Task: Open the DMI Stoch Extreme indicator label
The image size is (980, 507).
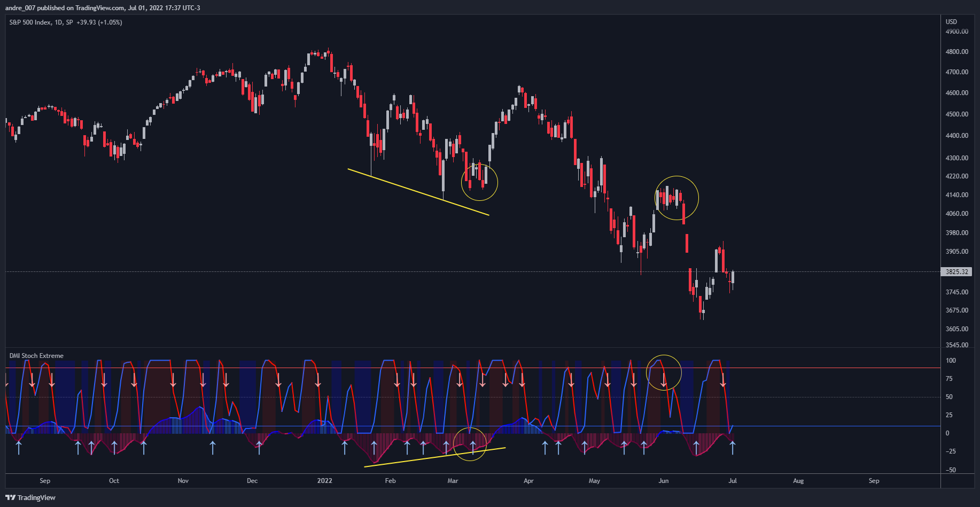Action: point(36,356)
